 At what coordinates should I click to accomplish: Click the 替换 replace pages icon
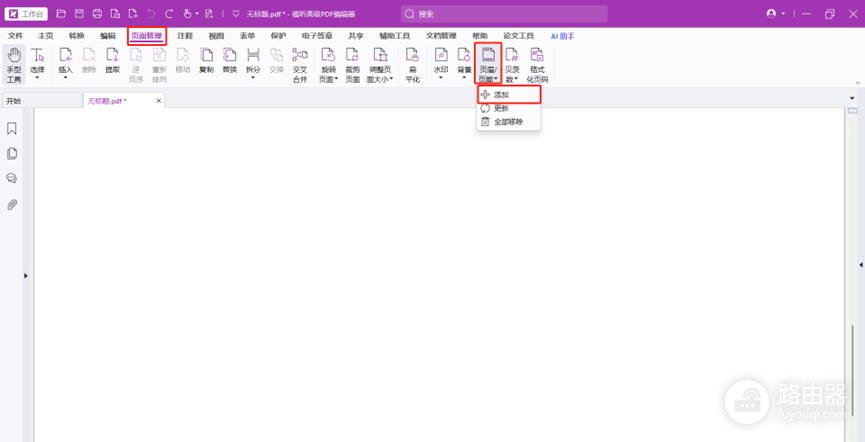tap(229, 55)
